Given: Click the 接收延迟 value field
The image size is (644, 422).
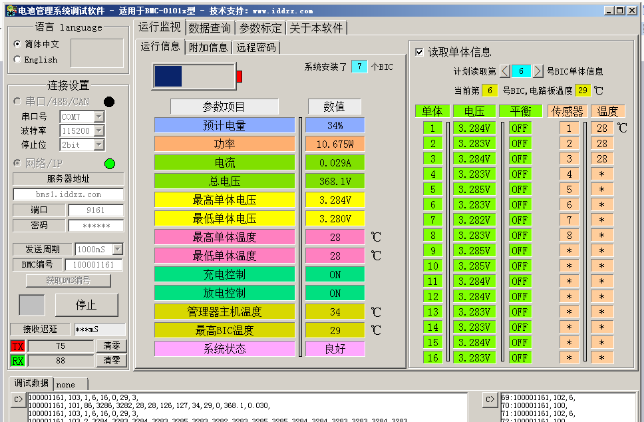Looking at the screenshot, I should [100, 329].
